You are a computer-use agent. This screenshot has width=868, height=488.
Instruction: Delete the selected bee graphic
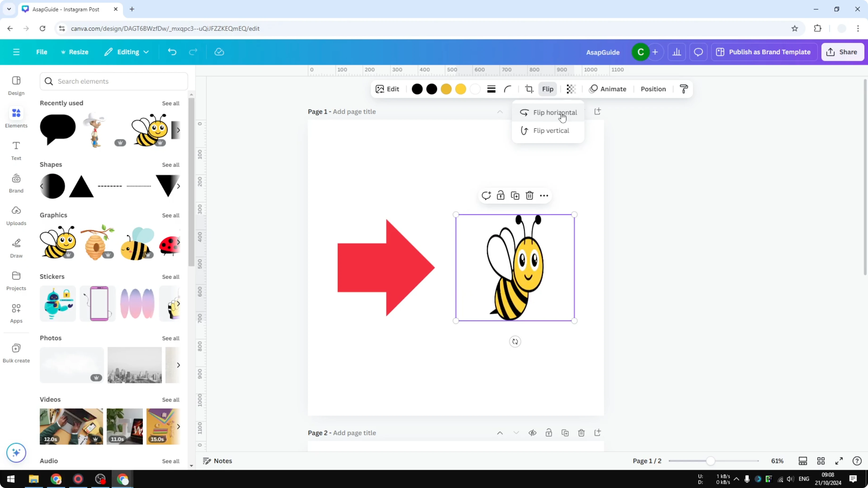click(x=529, y=195)
